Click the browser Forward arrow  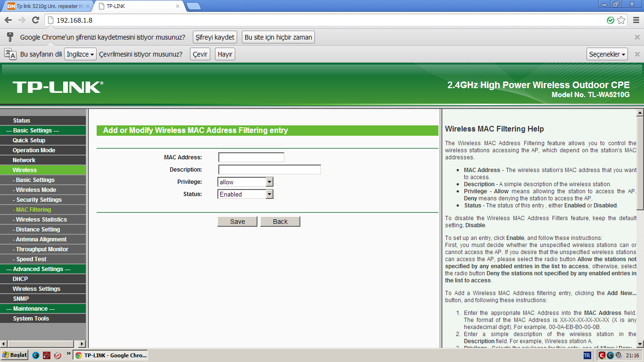[22, 20]
